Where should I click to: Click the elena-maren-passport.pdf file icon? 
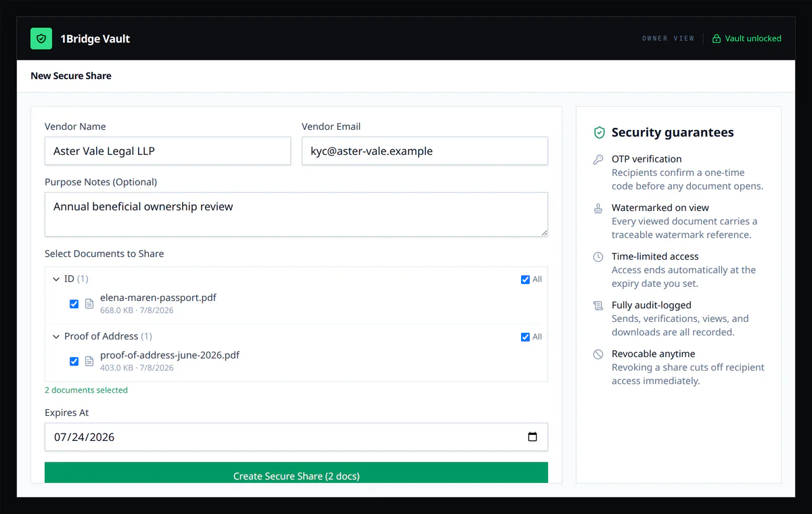point(89,304)
